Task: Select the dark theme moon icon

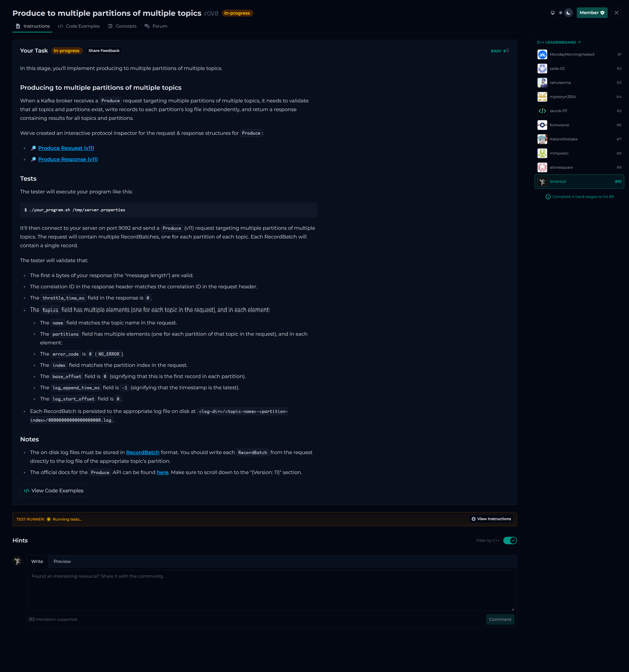Action: coord(569,13)
